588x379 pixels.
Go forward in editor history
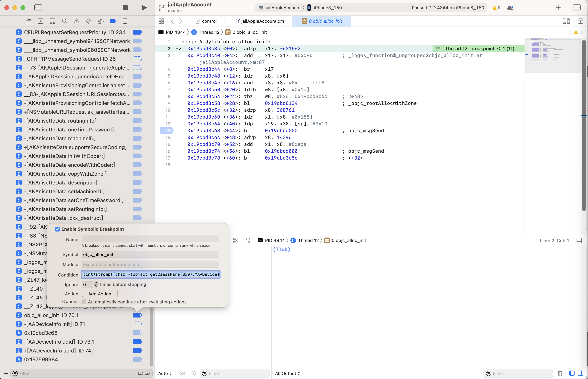[x=181, y=21]
